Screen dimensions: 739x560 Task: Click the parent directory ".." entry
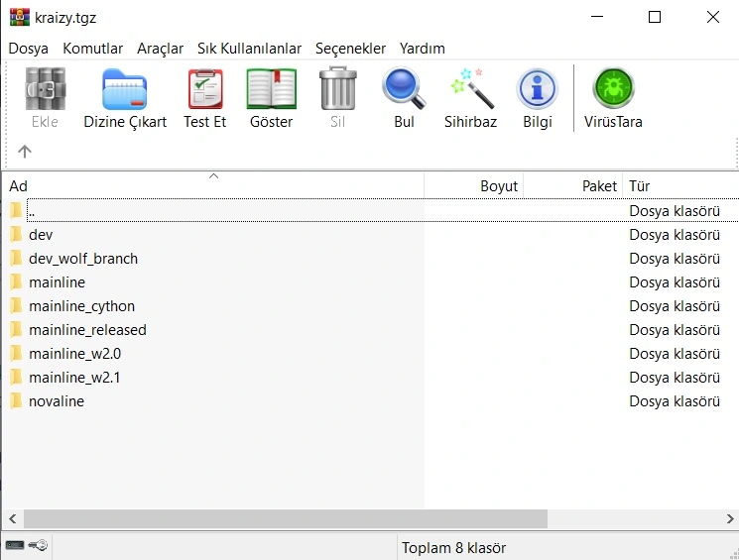tap(32, 211)
